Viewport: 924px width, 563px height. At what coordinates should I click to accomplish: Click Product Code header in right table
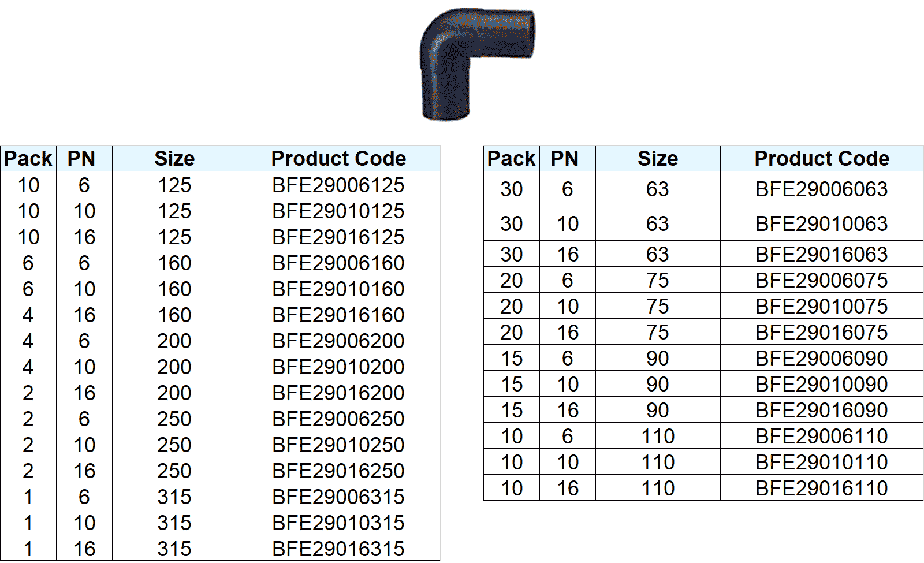[x=822, y=159]
